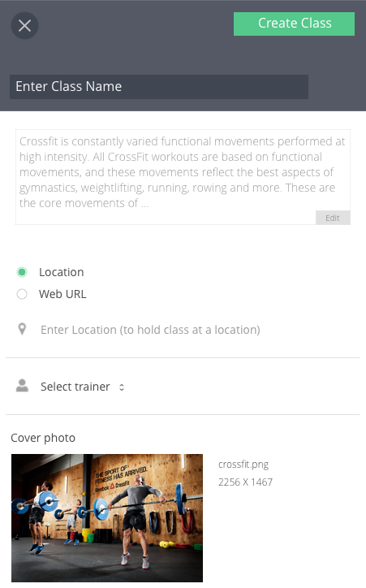Click the Edit button on description
This screenshot has width=366, height=588.
pos(333,218)
